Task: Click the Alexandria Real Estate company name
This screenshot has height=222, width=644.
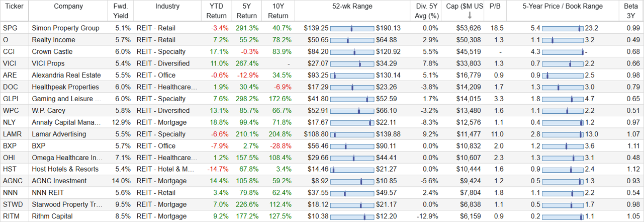Action: click(x=66, y=75)
